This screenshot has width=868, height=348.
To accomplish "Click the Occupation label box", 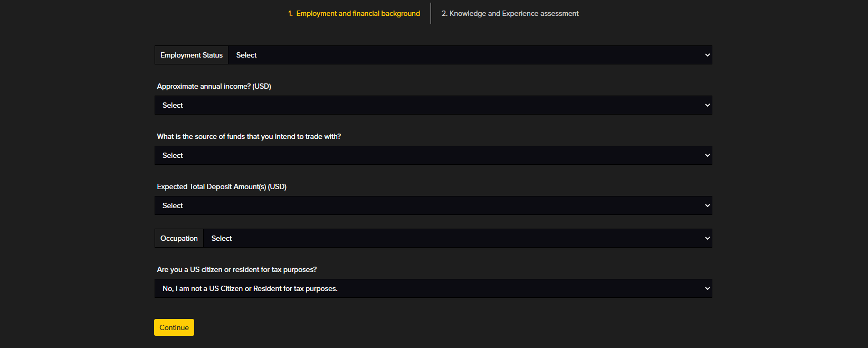I will click(179, 238).
